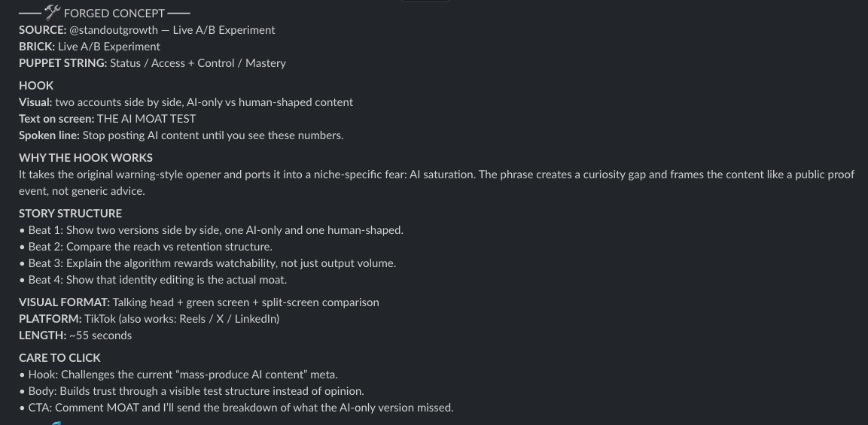Screen dimensions: 868x425
Task: Click the Beat 4 identity editing bullet
Action: click(x=153, y=280)
